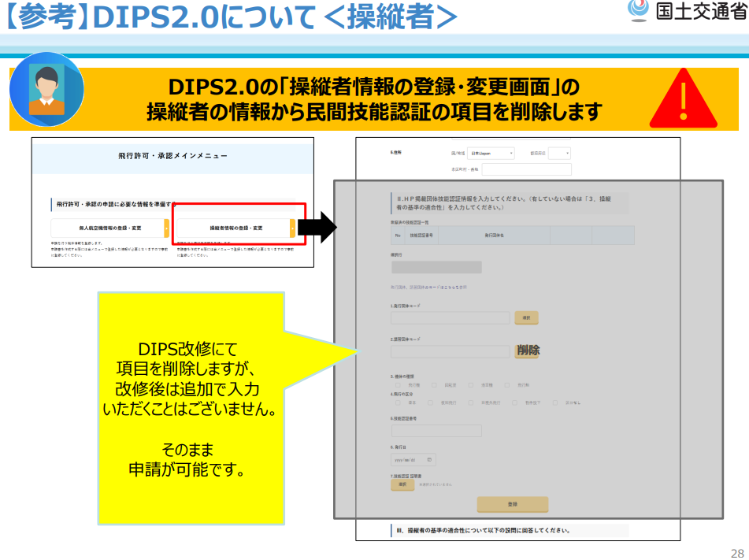The height and width of the screenshot is (560, 749).
Task: Click the 削除 button beside 講習団体コード
Action: 528,350
